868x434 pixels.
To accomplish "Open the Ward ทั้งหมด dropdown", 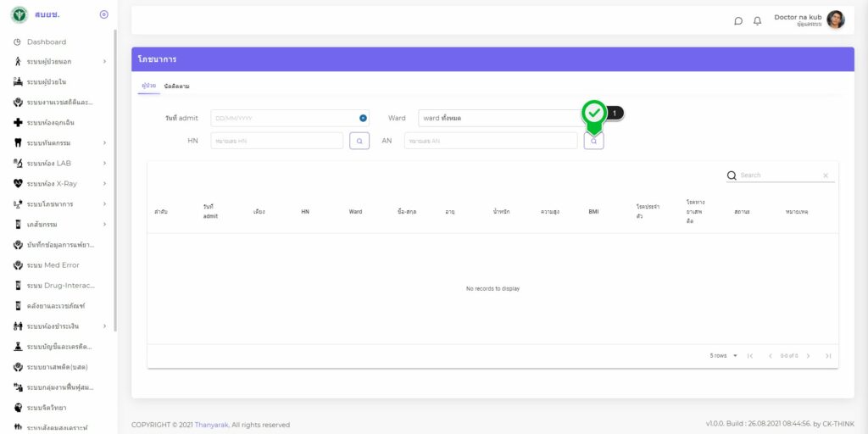I will (500, 118).
